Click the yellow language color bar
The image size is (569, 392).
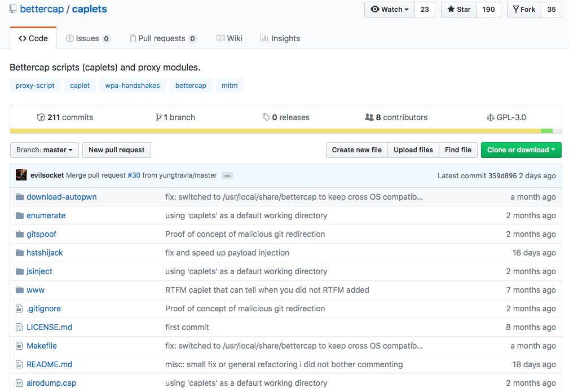click(271, 131)
